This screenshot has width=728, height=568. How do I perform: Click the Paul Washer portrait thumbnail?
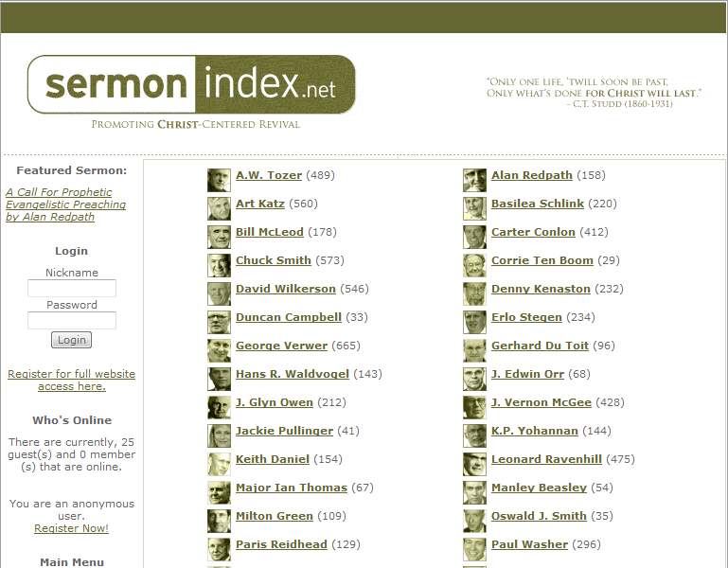(x=474, y=548)
